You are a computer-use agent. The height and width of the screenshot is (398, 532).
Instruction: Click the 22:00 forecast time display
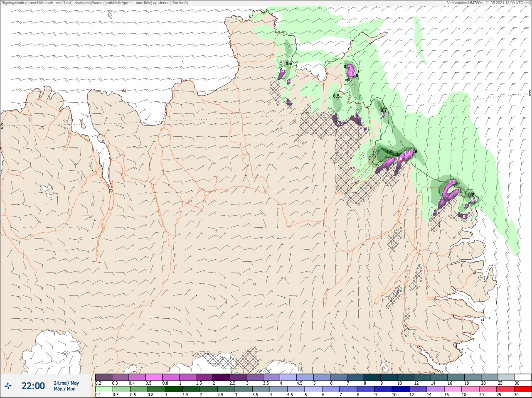coord(33,386)
